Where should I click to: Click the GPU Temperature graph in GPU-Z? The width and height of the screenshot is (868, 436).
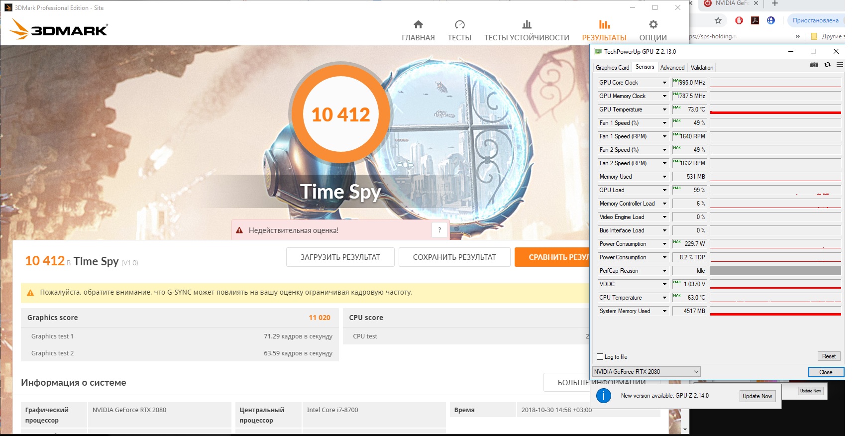(775, 109)
